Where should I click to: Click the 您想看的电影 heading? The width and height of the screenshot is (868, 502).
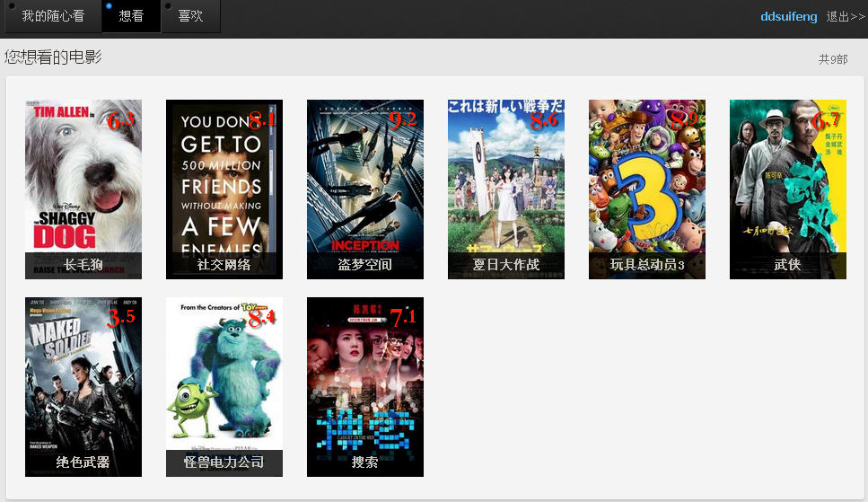[x=53, y=57]
